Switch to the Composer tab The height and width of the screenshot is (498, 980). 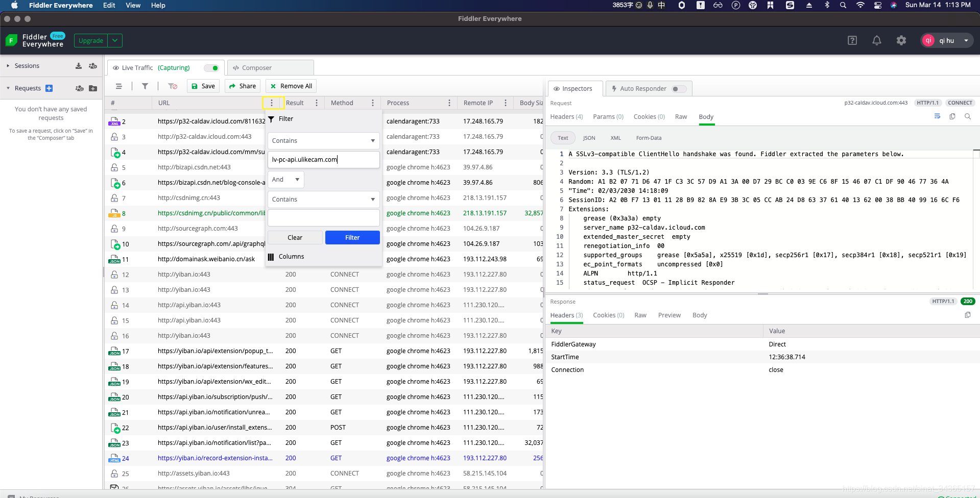[x=270, y=68]
